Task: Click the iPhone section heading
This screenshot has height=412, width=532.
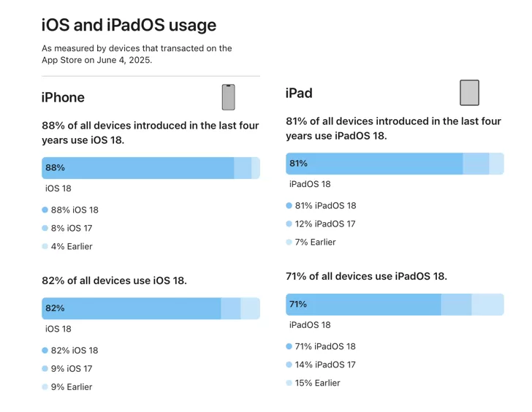Action: pos(63,97)
